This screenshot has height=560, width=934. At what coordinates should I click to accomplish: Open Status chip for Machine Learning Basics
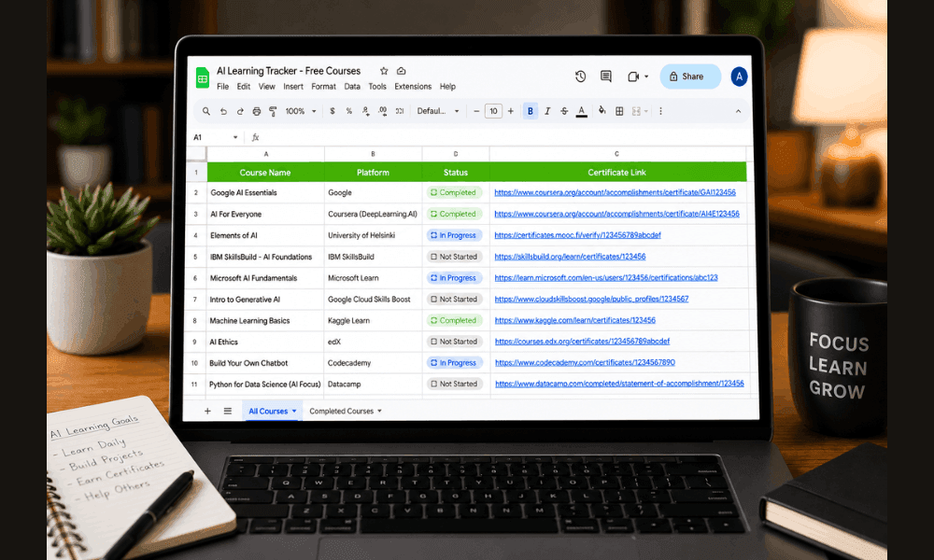point(454,321)
